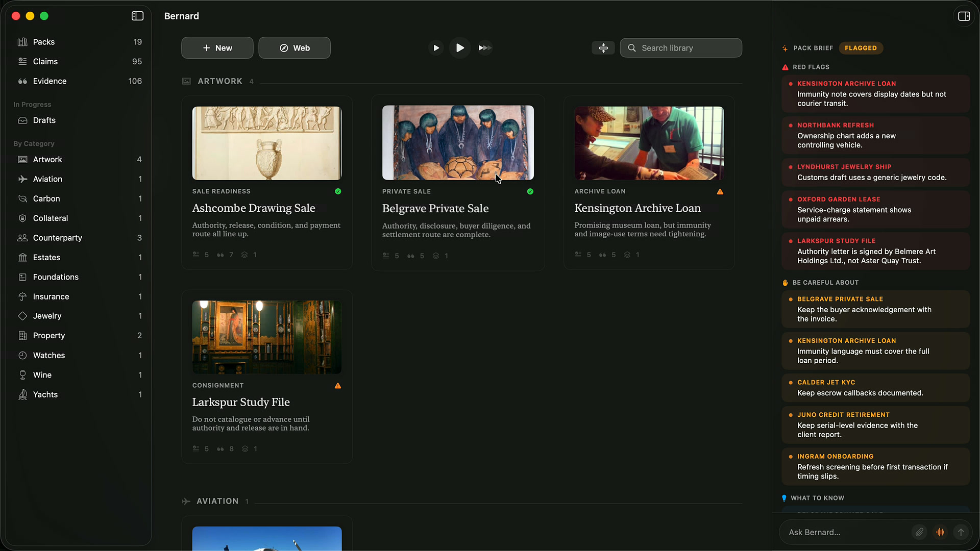Click the voice waveform icon

(x=940, y=532)
